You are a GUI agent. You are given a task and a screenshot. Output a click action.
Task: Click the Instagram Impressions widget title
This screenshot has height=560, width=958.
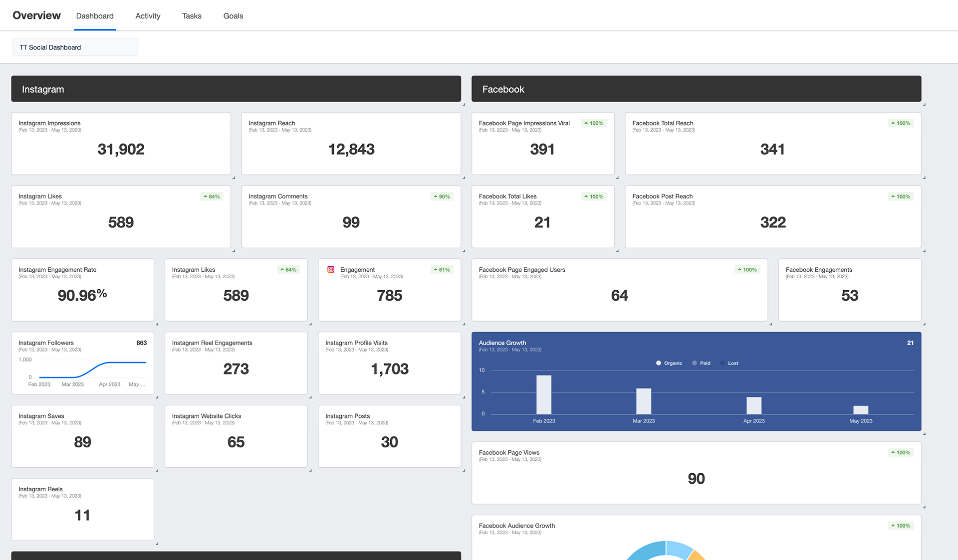[x=49, y=123]
